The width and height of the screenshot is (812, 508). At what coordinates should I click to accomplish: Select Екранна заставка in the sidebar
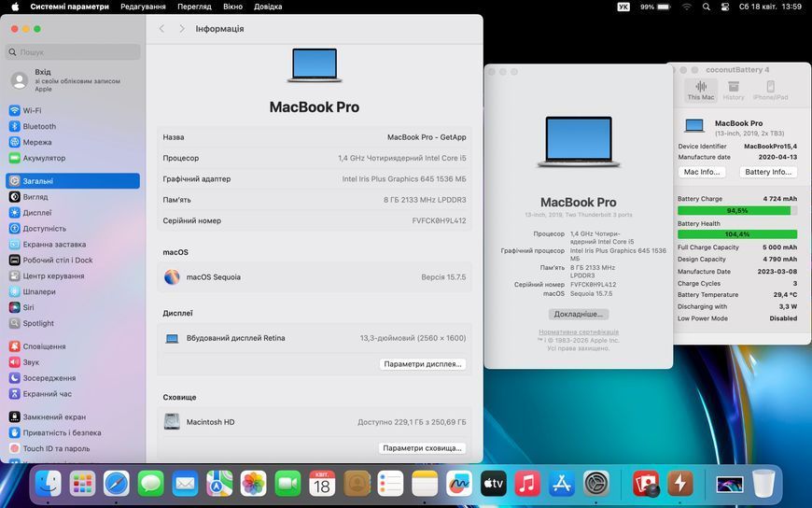coord(47,244)
